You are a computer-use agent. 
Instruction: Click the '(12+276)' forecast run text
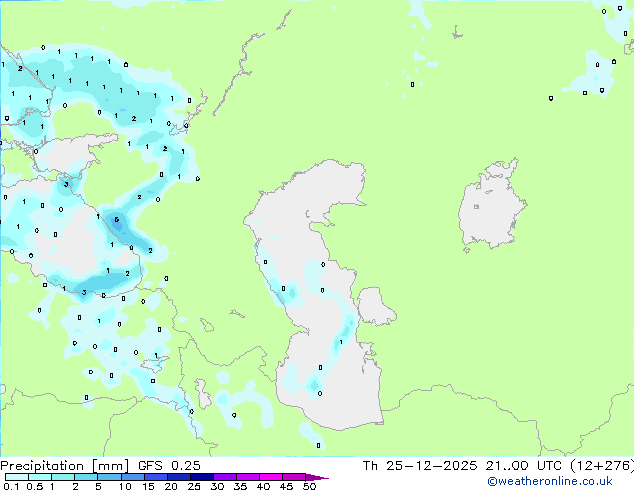[x=602, y=466]
